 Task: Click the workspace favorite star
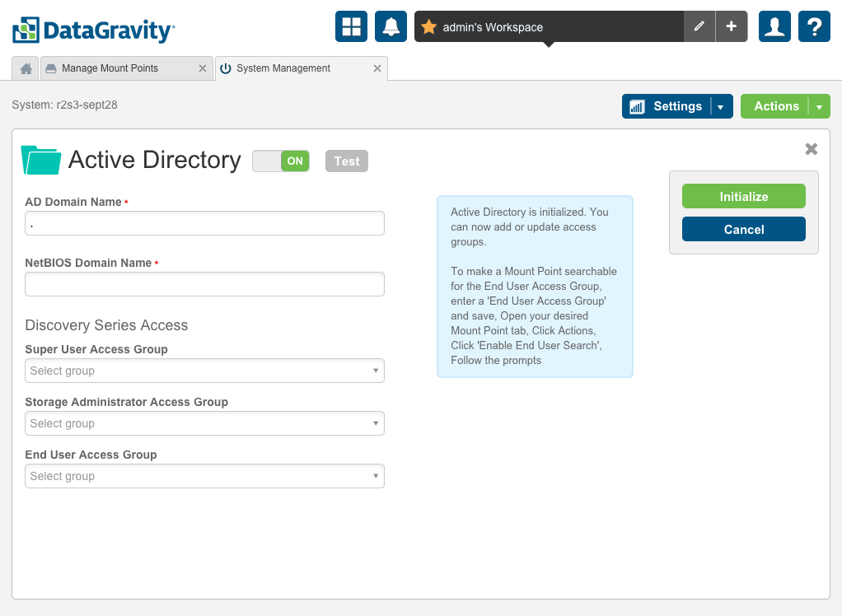click(428, 26)
